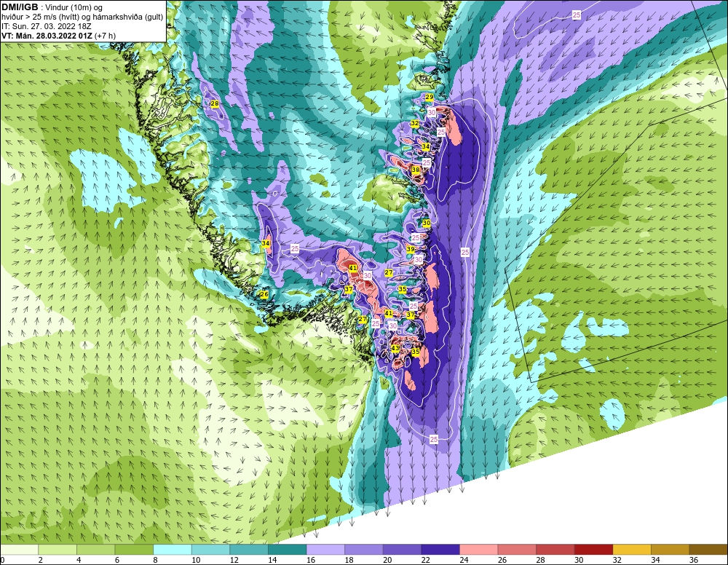Pick the 12–14 teal legend swatch
728x565 pixels.
pyautogui.click(x=249, y=550)
